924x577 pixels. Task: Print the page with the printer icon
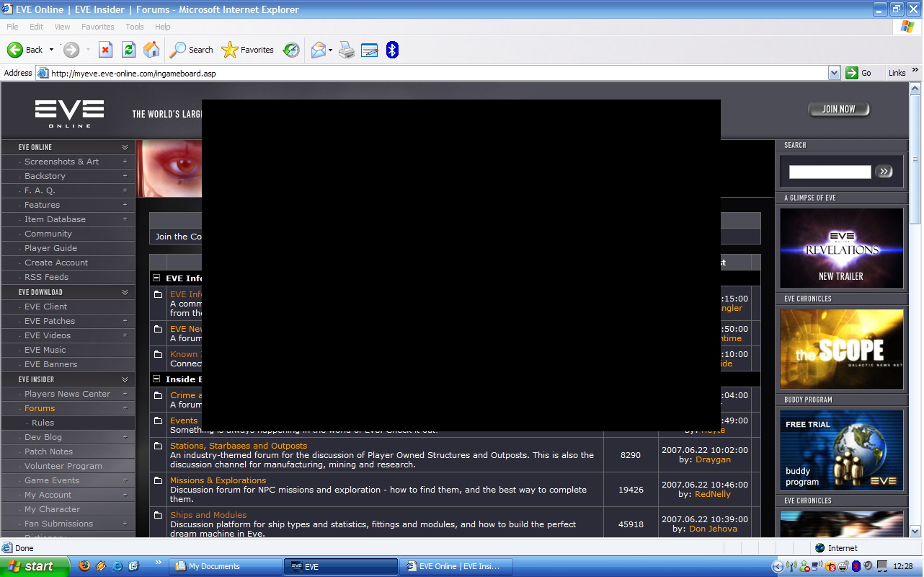pyautogui.click(x=347, y=50)
